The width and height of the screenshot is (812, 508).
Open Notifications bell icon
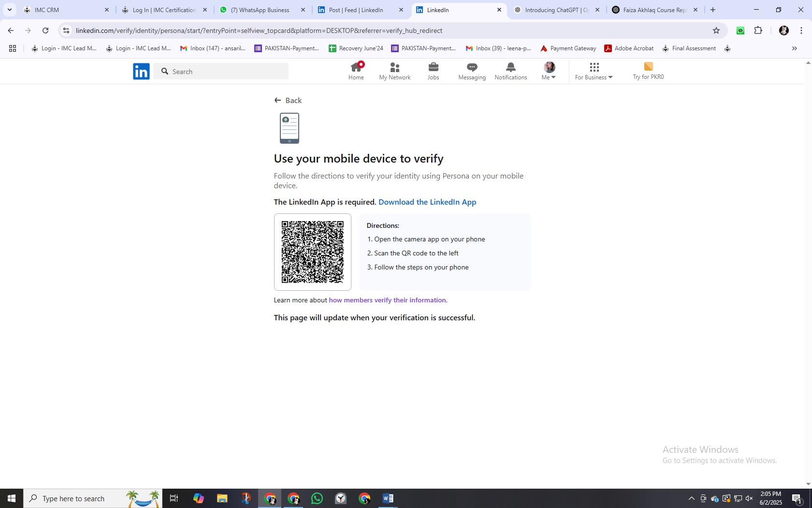click(x=511, y=71)
